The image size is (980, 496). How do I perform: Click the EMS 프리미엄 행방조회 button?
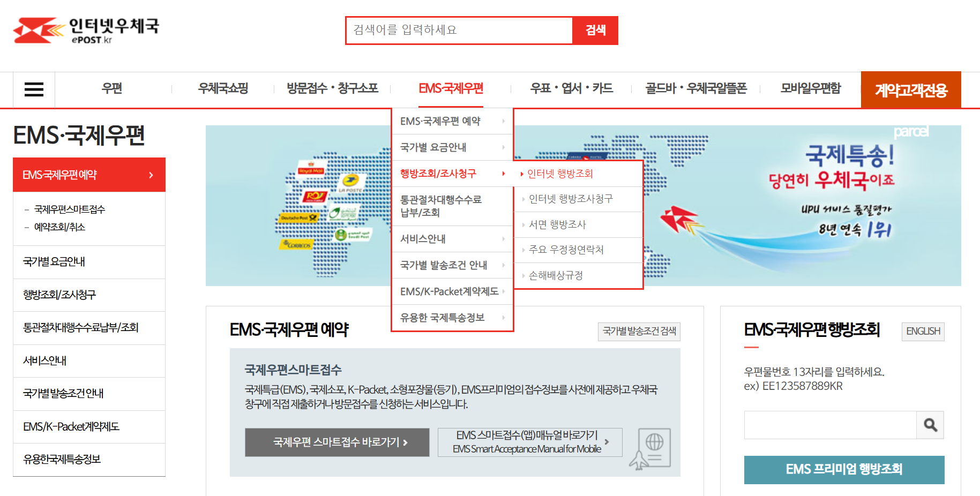click(844, 470)
